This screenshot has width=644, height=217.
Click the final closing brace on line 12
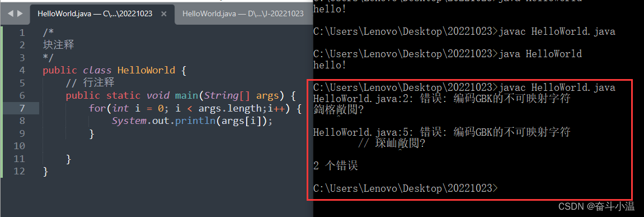(45, 171)
